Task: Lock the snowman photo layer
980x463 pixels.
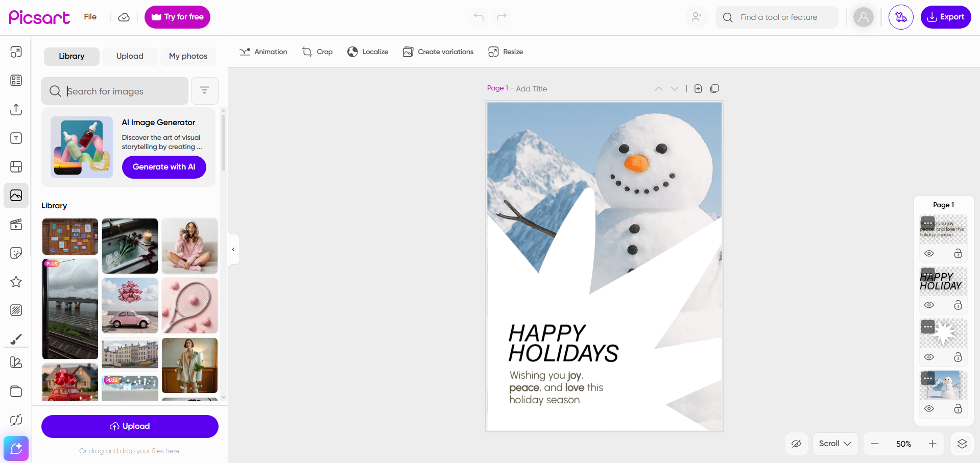Action: pos(958,409)
